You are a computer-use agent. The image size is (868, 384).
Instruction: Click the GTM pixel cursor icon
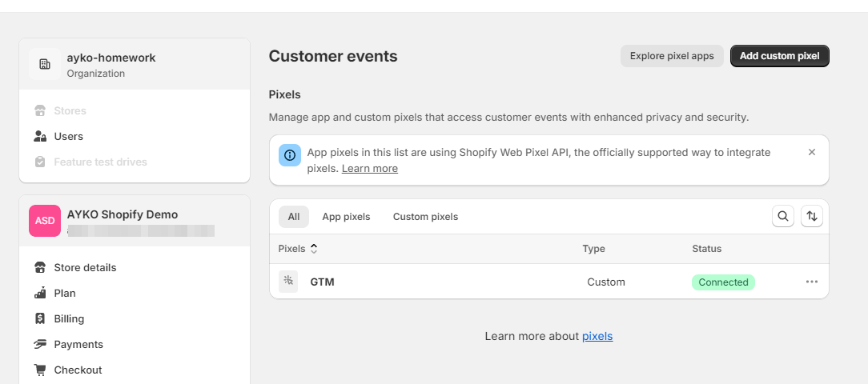(287, 282)
